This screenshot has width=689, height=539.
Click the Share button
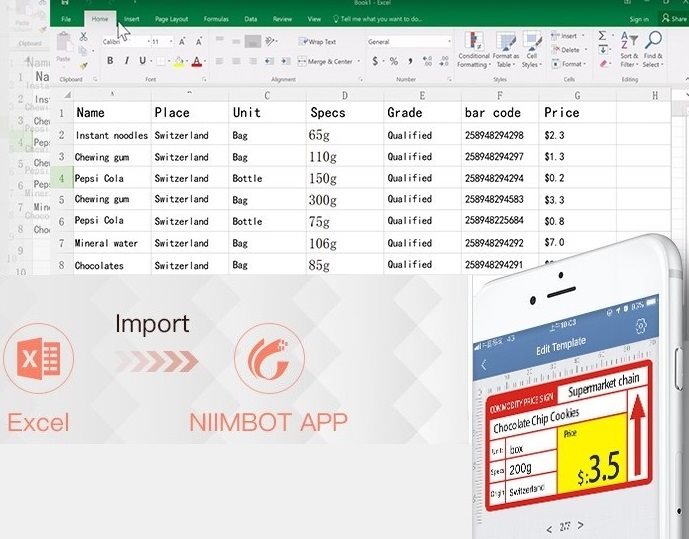point(674,18)
